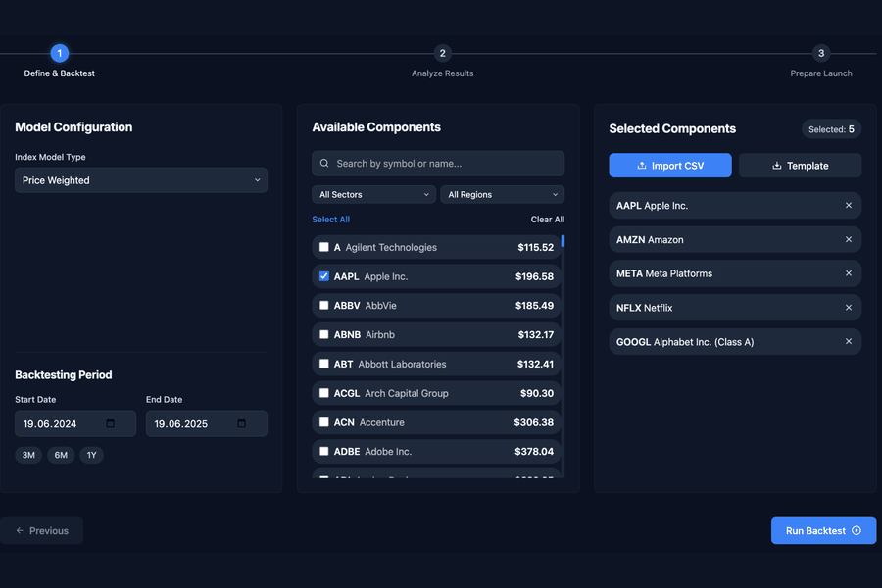882x588 pixels.
Task: Click the Previous button
Action: [41, 530]
